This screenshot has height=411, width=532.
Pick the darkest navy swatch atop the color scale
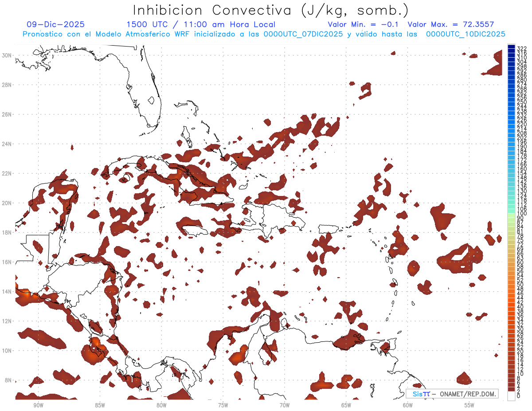pos(511,47)
